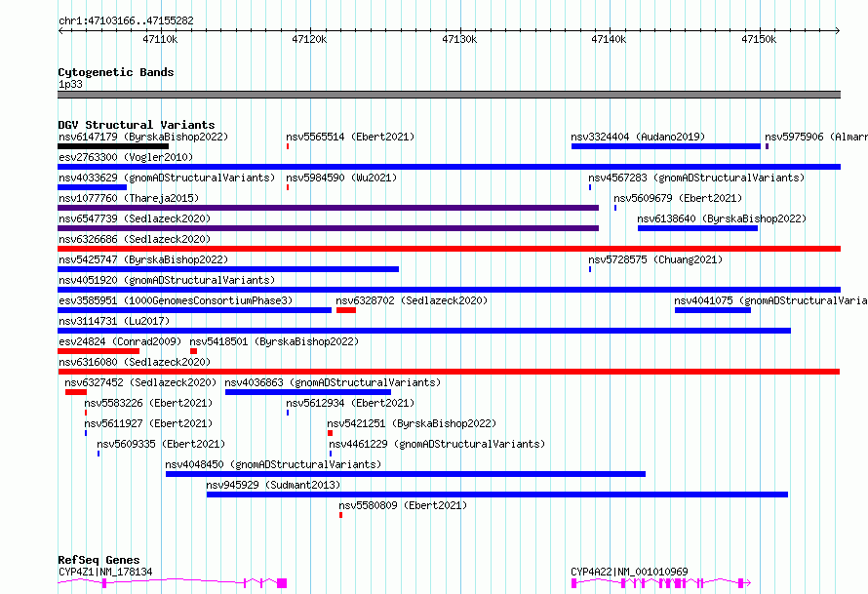Open the CYP4A22|NM_001010969 gene label
868x594 pixels.
(629, 572)
